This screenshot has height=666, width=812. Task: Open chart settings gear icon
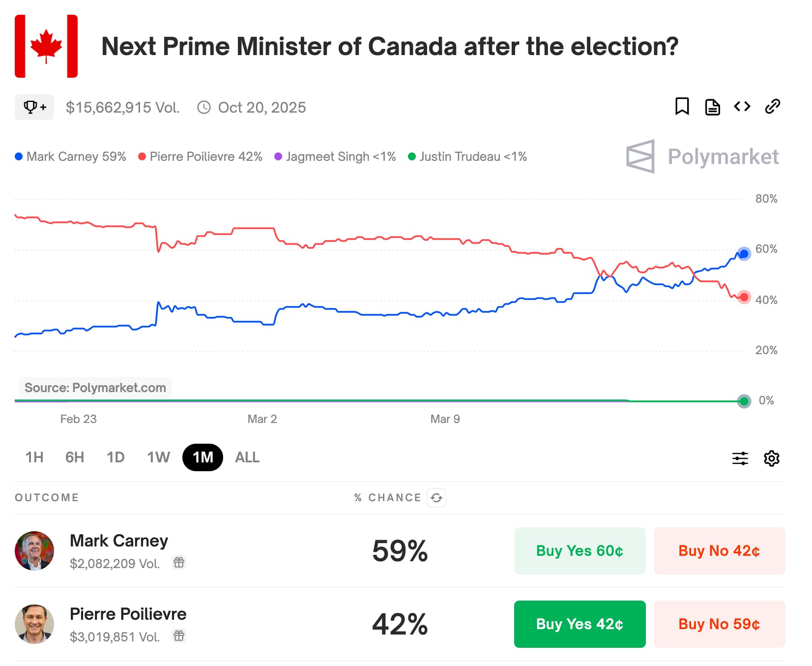(x=771, y=458)
